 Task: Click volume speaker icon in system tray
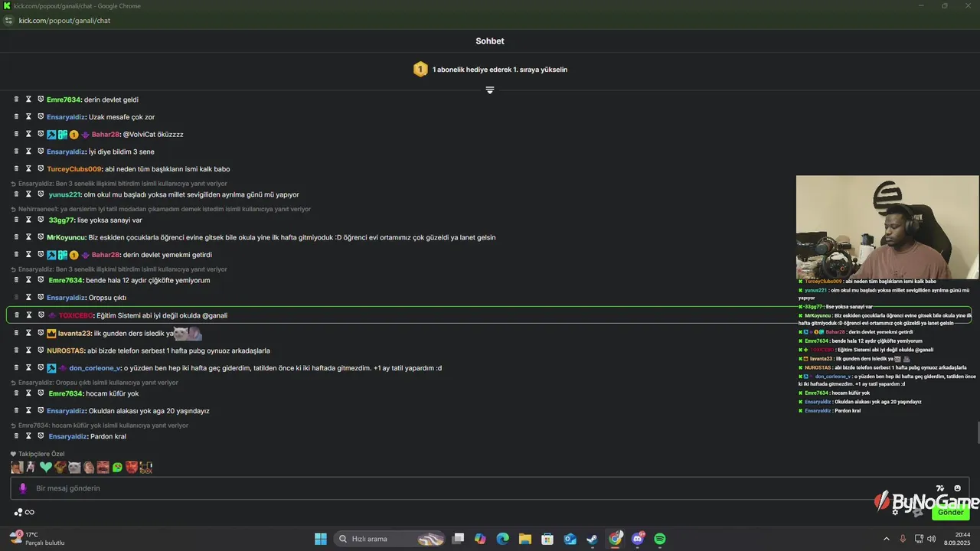pos(932,539)
